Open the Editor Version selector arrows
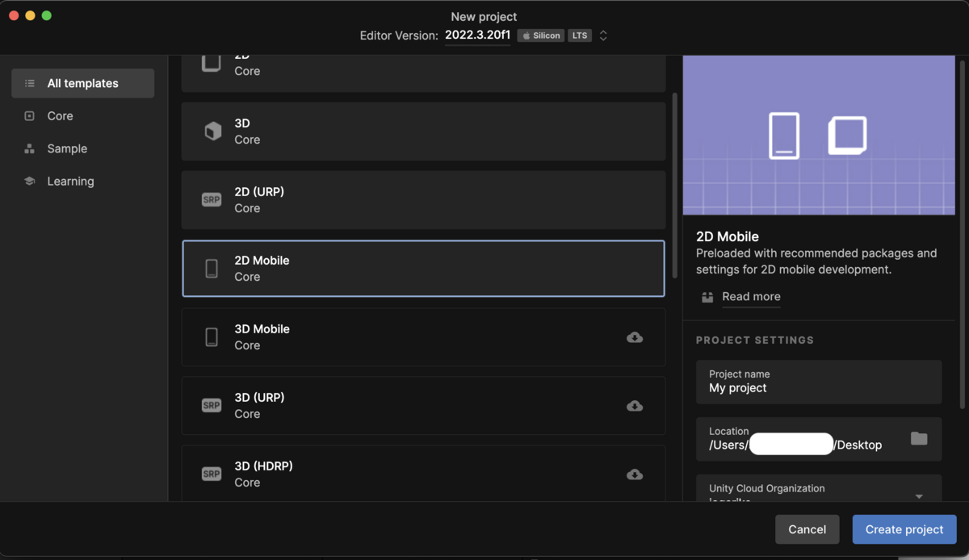Viewport: 969px width, 560px height. tap(603, 36)
